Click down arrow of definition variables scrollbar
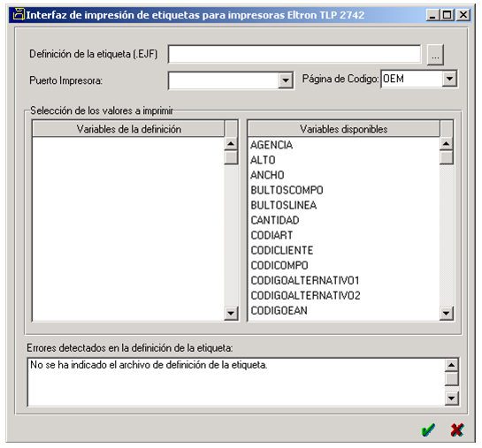482x448 pixels. click(231, 313)
